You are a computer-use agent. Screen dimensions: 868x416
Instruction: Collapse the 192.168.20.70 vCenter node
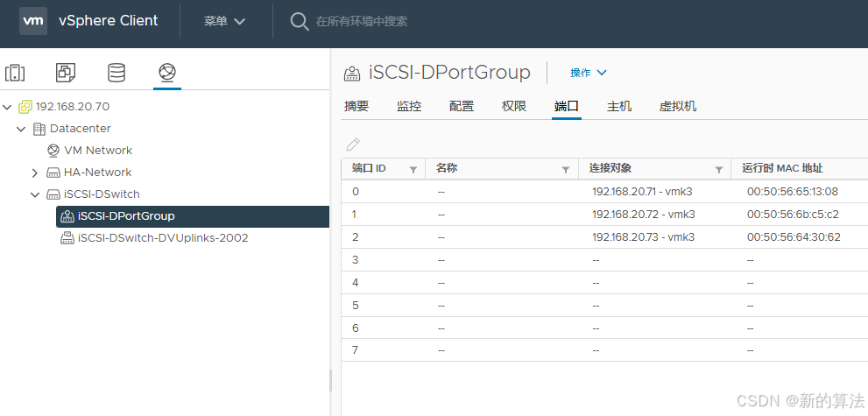click(7, 107)
